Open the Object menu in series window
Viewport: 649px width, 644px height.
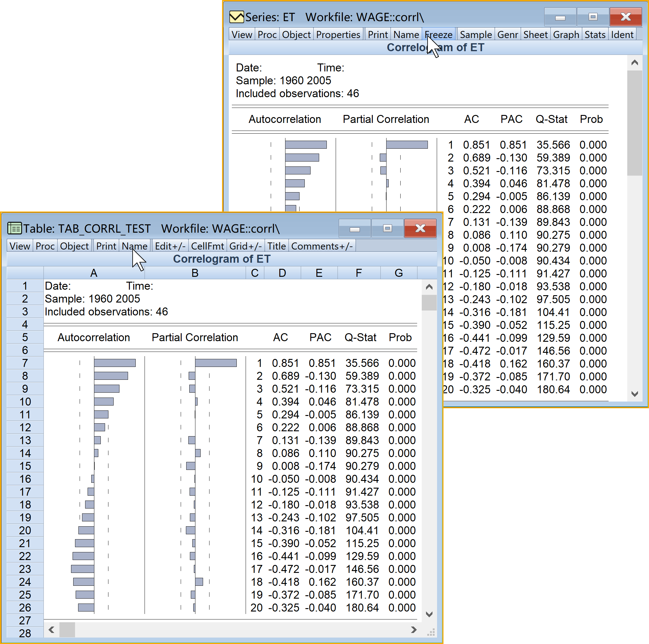(x=296, y=35)
